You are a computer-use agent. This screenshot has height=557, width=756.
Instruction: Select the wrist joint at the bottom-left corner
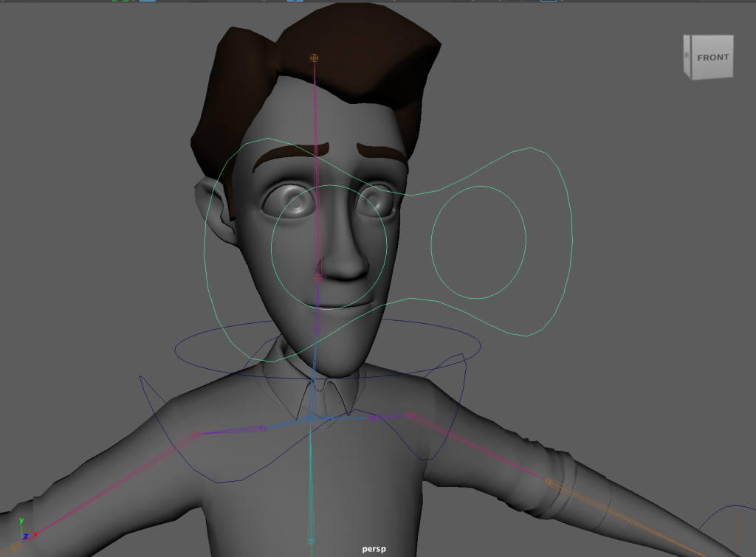click(x=16, y=547)
